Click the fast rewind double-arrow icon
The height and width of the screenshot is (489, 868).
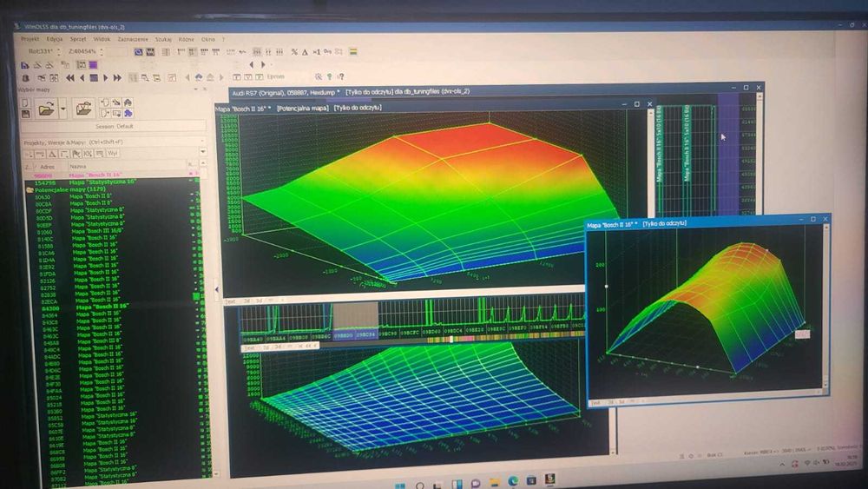[70, 78]
